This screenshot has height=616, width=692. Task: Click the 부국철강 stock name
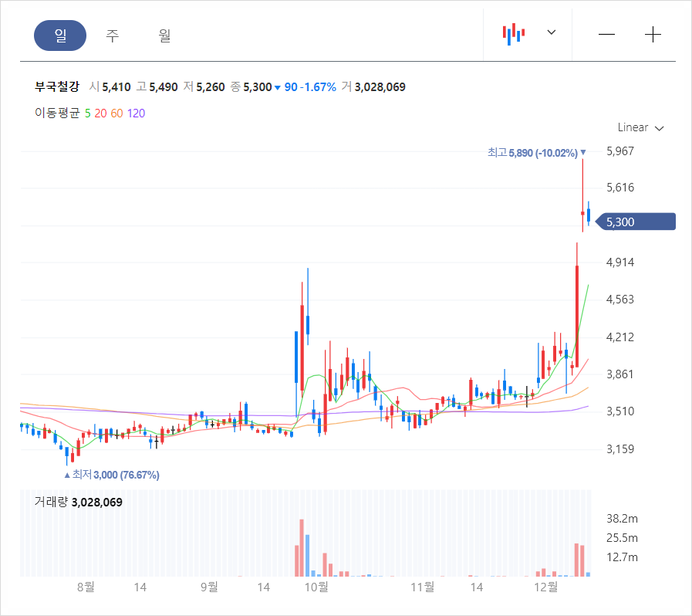[57, 86]
